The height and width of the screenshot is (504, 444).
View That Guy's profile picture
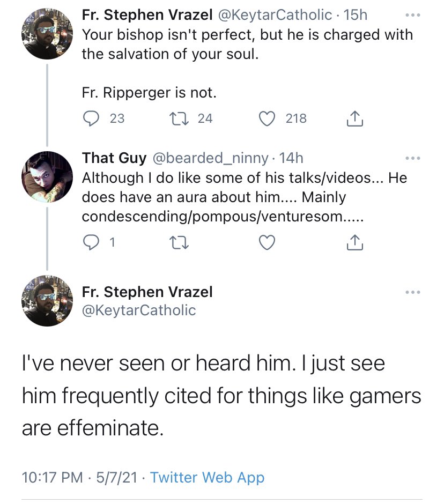click(x=47, y=177)
